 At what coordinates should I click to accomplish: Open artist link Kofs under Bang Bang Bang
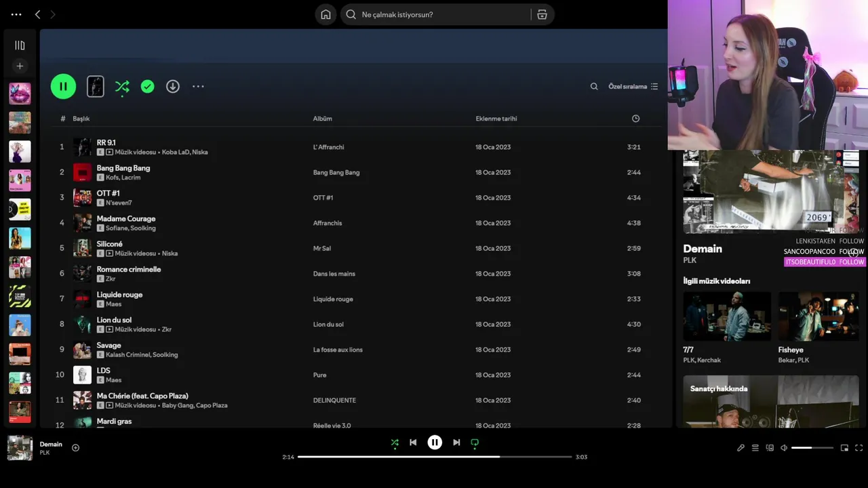click(112, 178)
